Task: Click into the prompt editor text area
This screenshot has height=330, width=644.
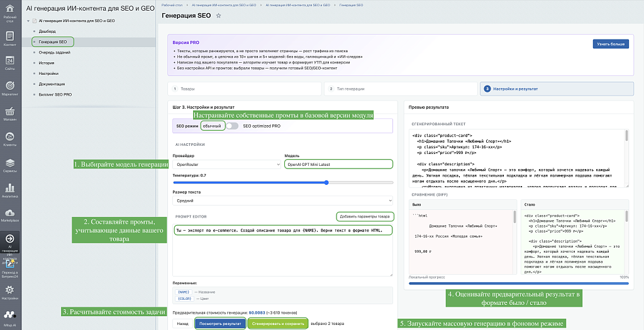Action: [282, 250]
